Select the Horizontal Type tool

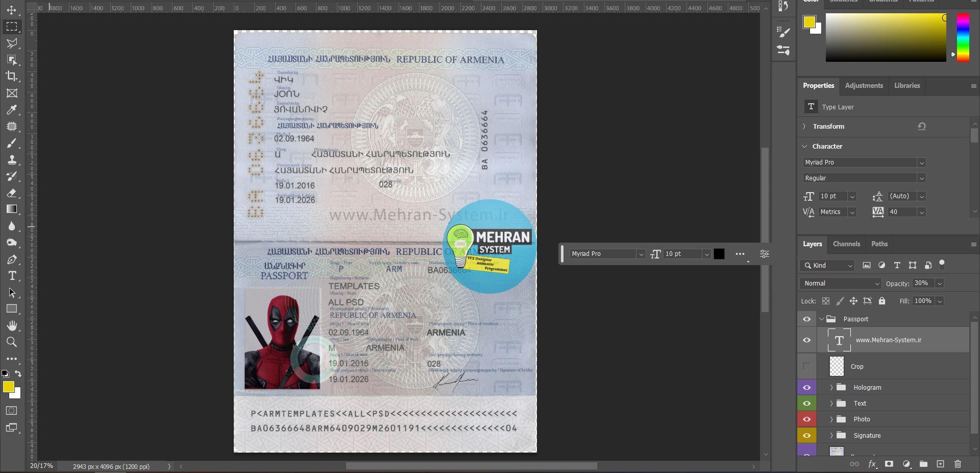click(12, 276)
